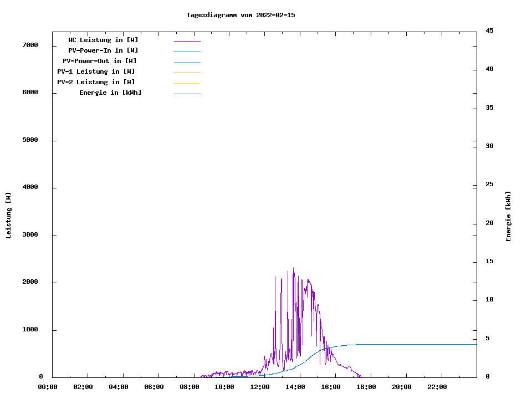
Task: Click the 'Energie in [kWh]' legend entry
Action: [110, 93]
